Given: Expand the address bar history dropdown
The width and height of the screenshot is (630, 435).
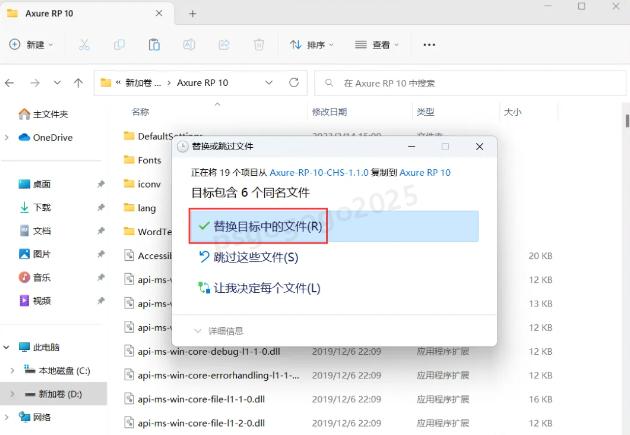Looking at the screenshot, I should tap(269, 83).
